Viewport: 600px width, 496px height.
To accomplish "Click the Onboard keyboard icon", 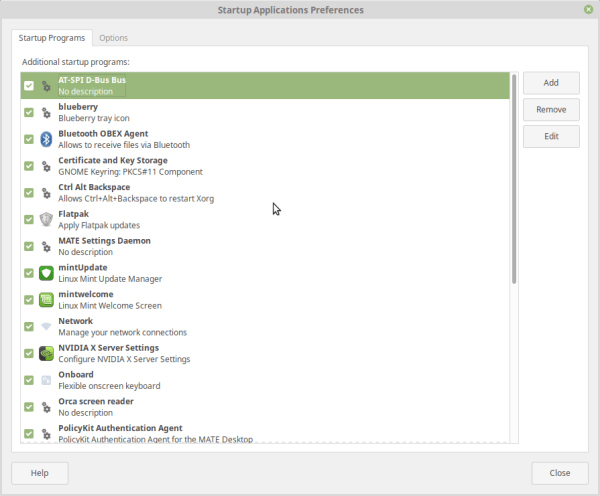I will [46, 380].
